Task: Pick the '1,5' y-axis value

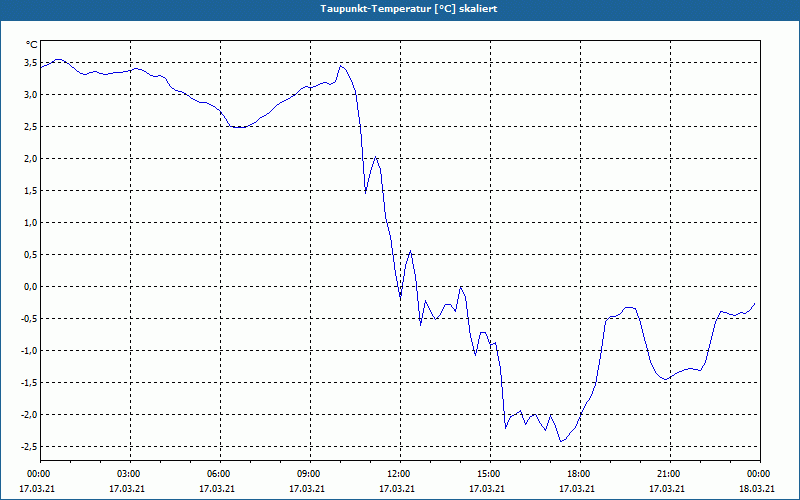Action: click(30, 191)
